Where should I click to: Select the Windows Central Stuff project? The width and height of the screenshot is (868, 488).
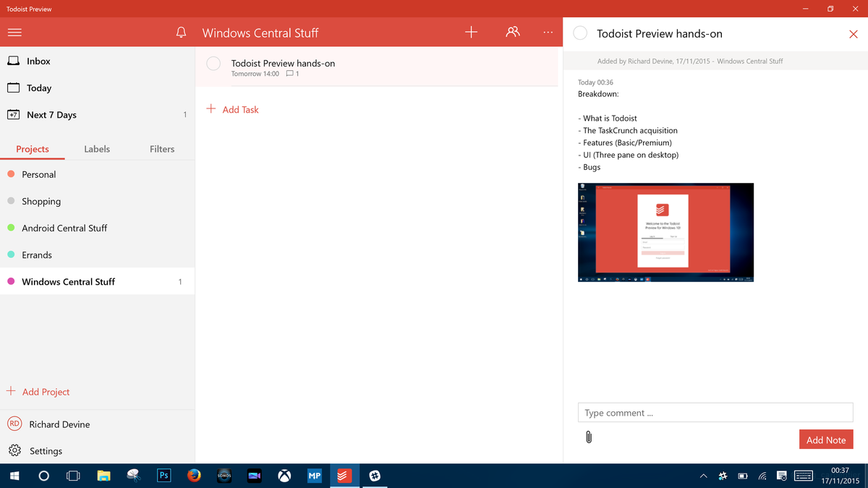tap(97, 281)
